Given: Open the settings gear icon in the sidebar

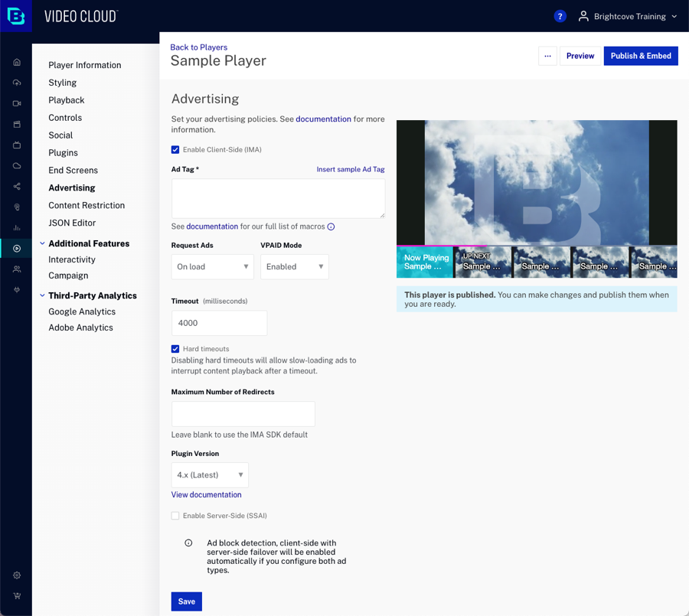Looking at the screenshot, I should click(17, 575).
